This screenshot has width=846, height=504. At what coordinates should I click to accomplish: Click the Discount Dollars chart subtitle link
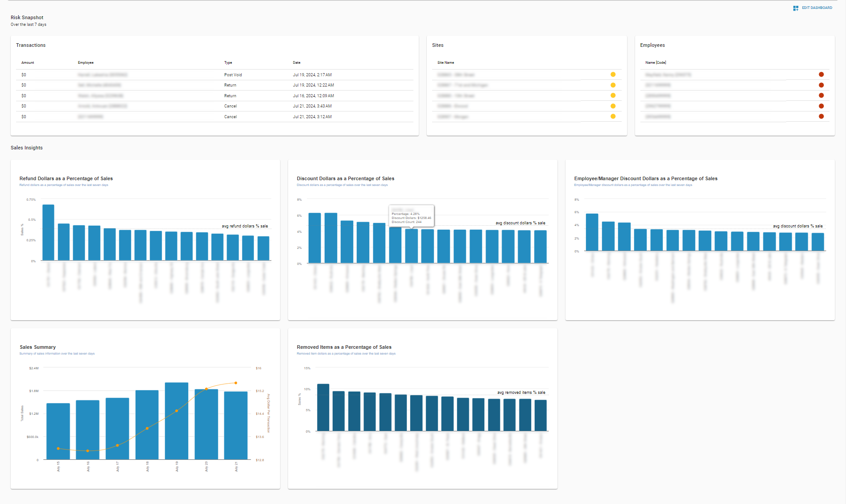(342, 184)
